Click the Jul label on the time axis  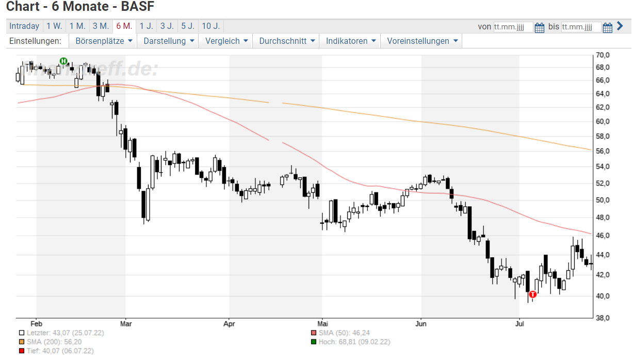click(520, 324)
